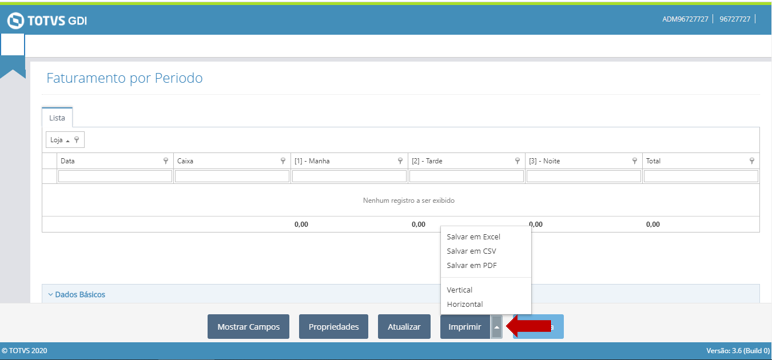Select Salvar em Excel option

point(473,237)
